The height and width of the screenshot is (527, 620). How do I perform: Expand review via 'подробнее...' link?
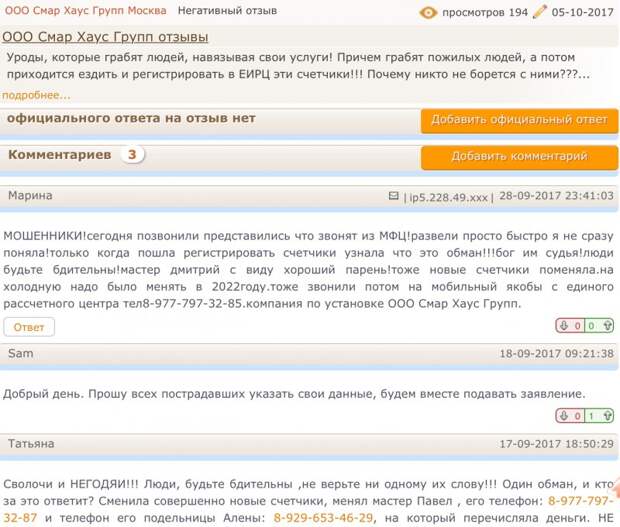36,95
